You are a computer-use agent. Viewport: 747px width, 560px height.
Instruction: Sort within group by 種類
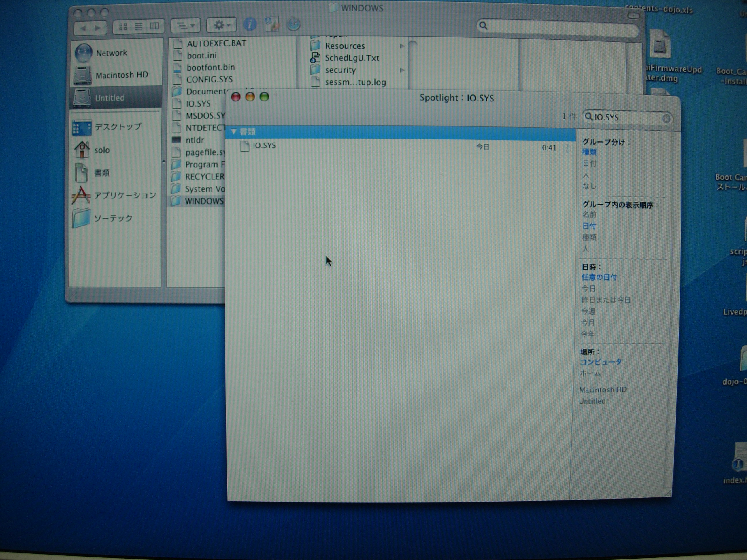click(589, 237)
